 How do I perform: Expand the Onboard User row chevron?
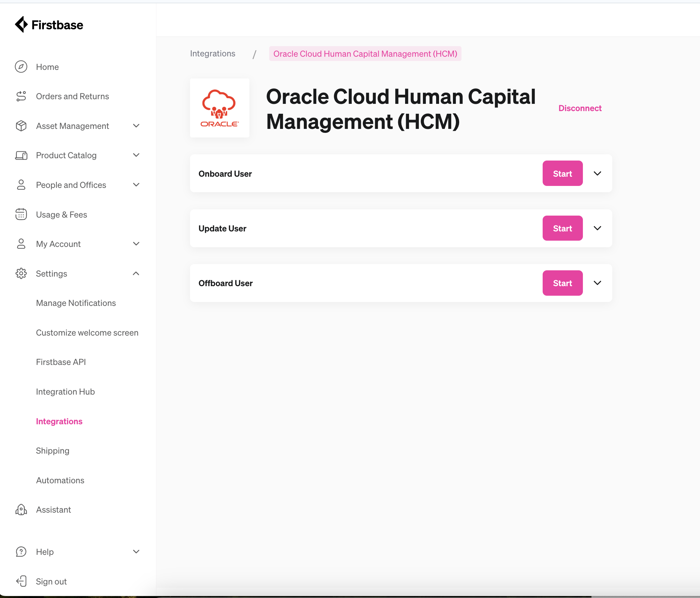[597, 173]
